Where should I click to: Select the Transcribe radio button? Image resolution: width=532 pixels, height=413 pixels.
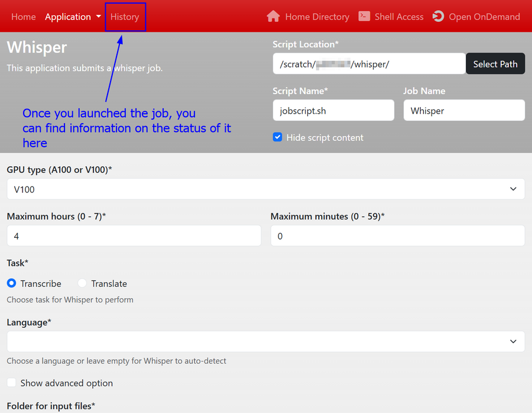pos(12,283)
